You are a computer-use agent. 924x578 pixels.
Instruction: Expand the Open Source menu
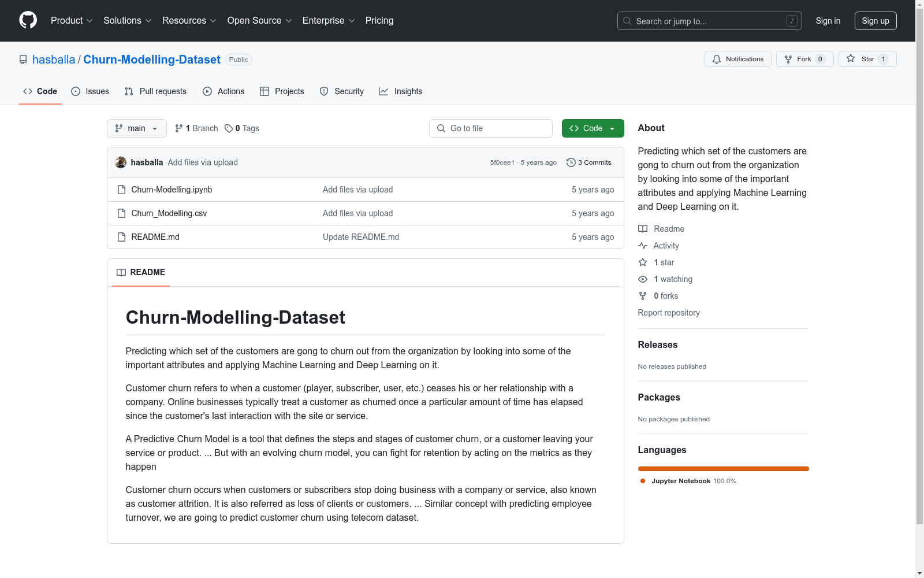click(259, 20)
